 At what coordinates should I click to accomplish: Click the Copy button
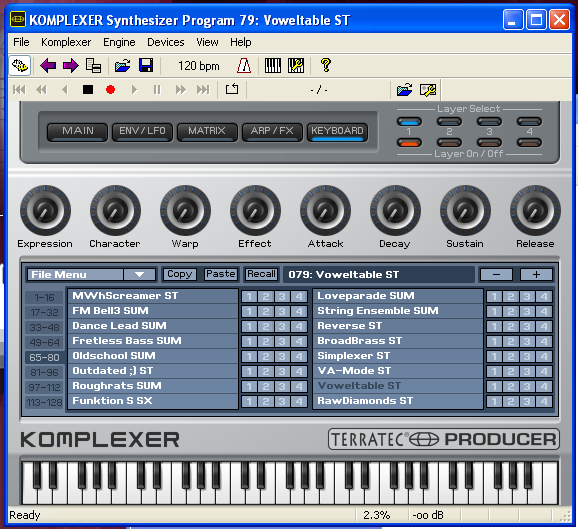click(179, 274)
